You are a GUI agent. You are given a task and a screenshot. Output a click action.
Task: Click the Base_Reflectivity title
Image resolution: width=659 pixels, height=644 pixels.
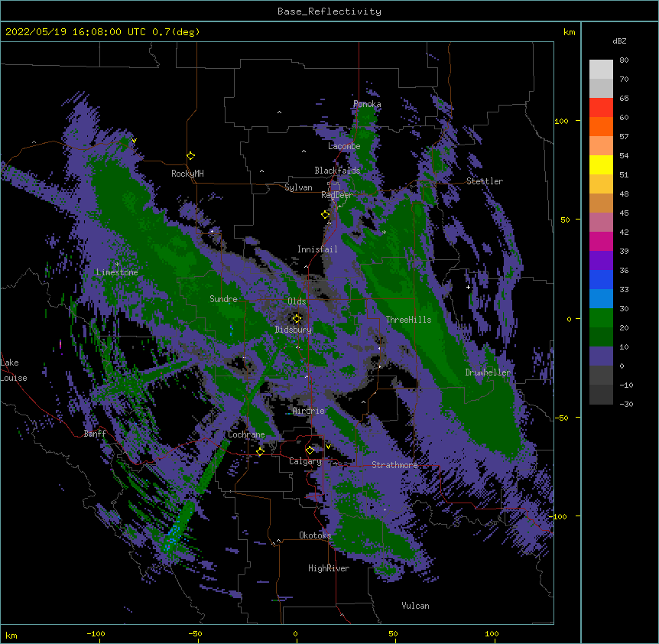tap(329, 11)
